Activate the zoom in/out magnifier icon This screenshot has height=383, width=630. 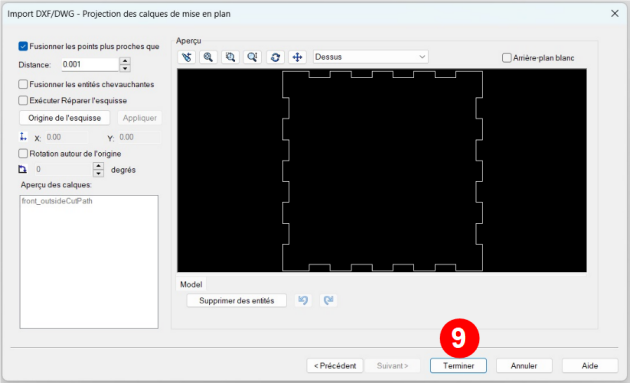coord(208,57)
